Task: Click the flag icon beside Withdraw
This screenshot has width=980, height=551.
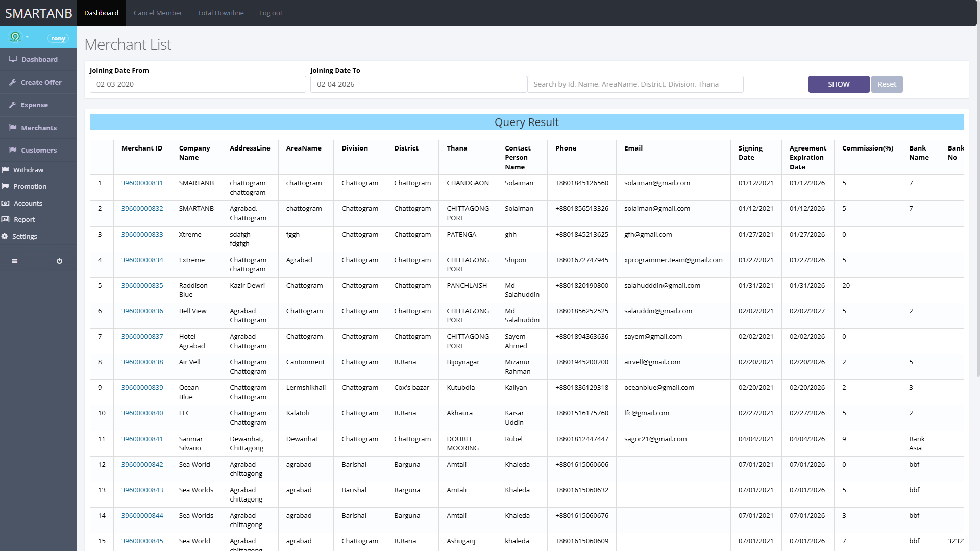Action: 6,170
